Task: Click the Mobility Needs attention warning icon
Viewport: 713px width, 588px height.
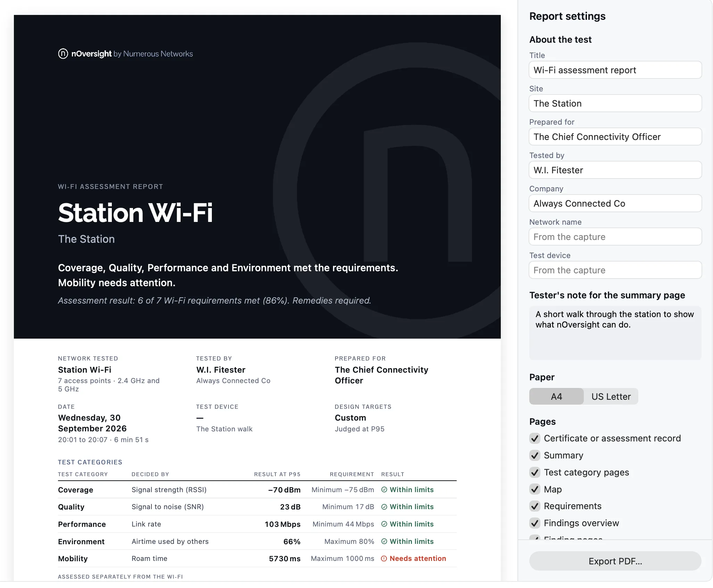Action: tap(384, 558)
